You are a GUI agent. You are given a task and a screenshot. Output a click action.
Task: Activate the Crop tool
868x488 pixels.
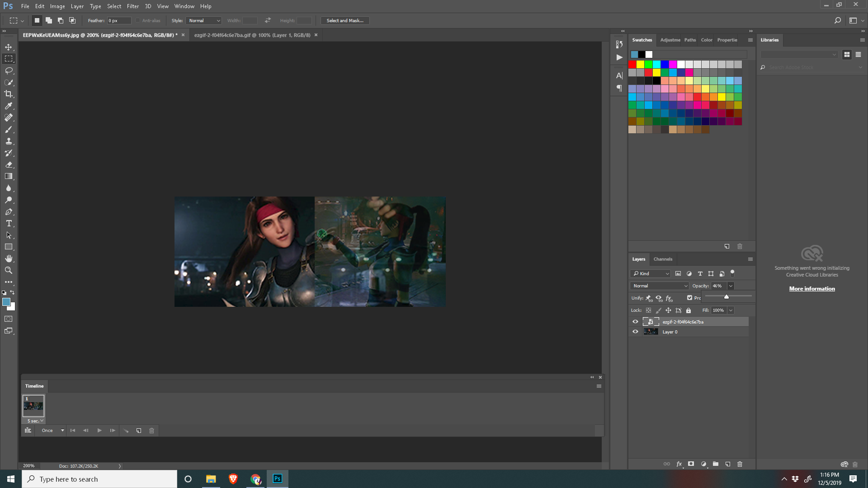click(x=9, y=94)
